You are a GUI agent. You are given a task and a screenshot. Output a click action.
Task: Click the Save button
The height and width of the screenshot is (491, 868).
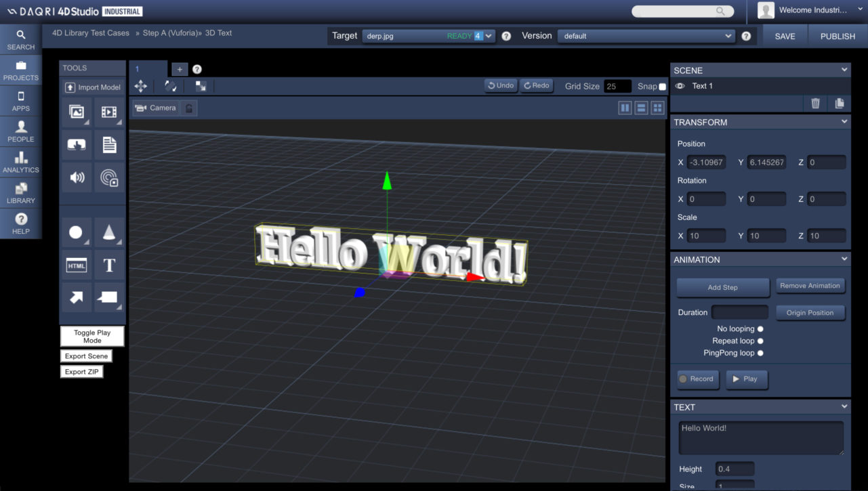785,37
